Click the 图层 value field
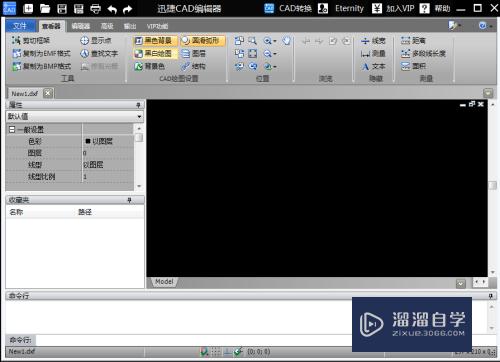The width and height of the screenshot is (500, 362). tap(108, 153)
